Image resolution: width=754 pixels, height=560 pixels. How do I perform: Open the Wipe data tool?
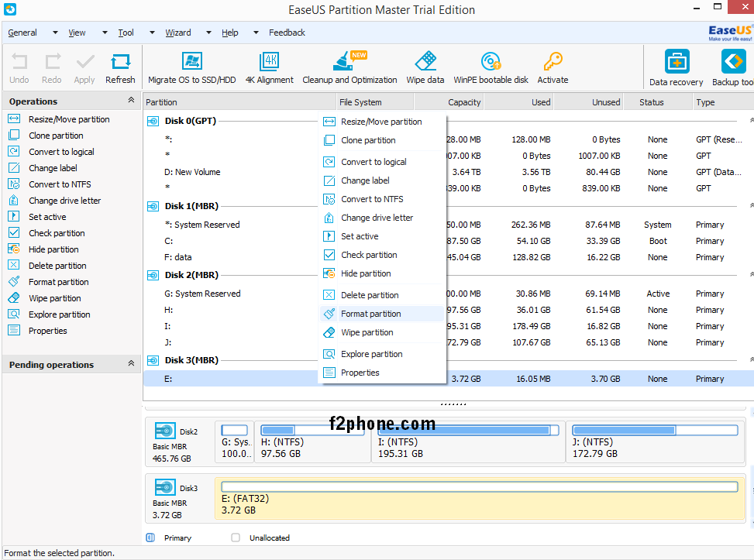pyautogui.click(x=425, y=68)
